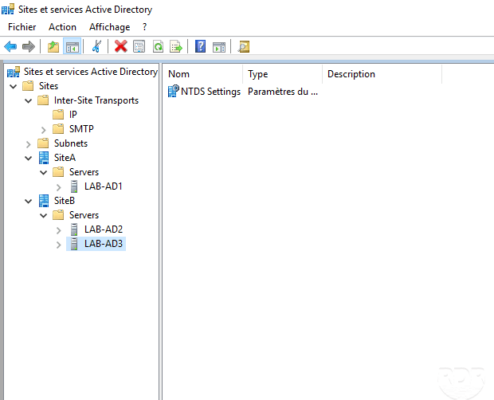Toggle the Show/Hide console tree icon
The height and width of the screenshot is (400, 494).
72,47
